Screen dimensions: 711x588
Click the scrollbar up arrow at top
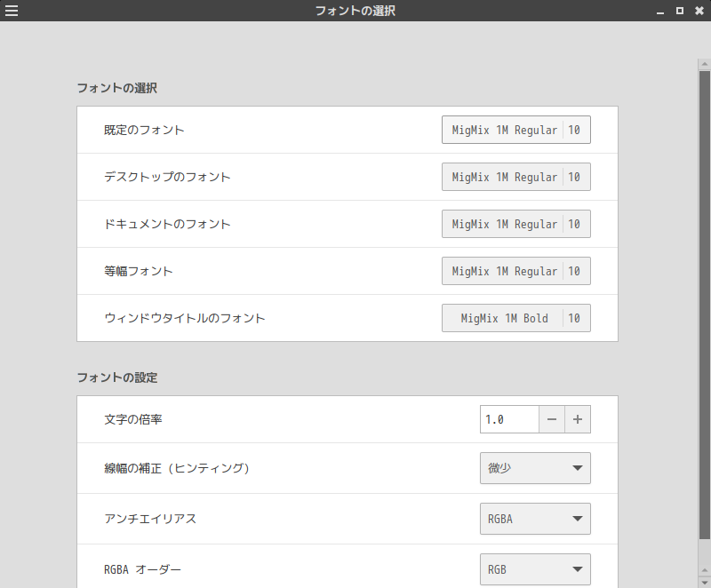704,64
